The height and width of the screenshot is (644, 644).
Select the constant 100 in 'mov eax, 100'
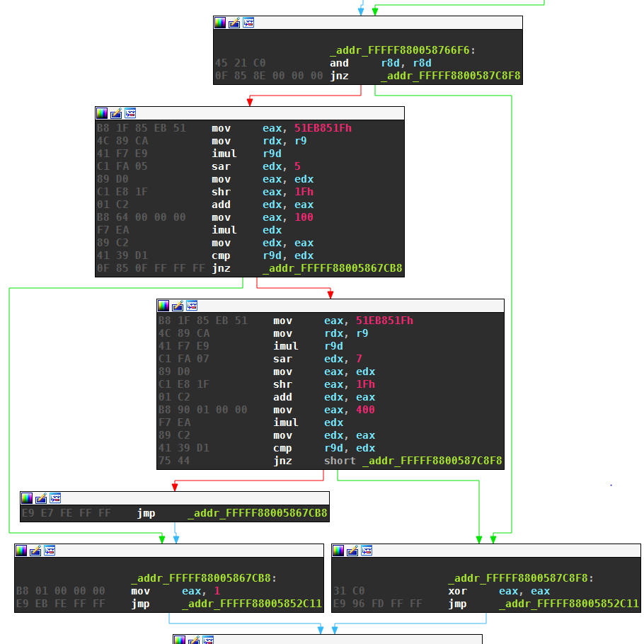pyautogui.click(x=304, y=217)
